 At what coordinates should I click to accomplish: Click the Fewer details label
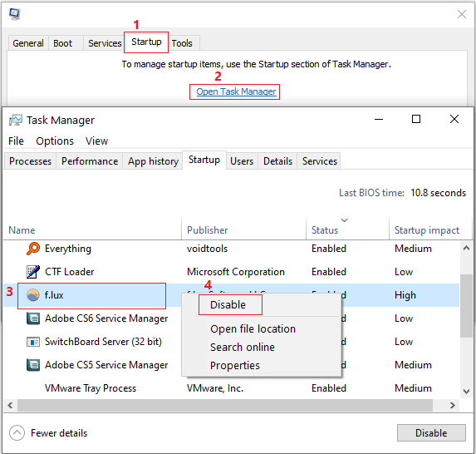point(59,433)
